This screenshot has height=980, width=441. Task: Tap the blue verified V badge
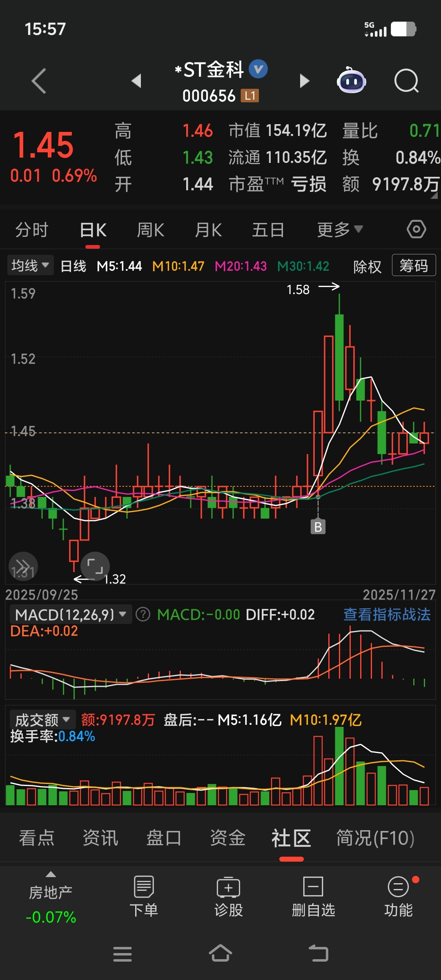(258, 69)
